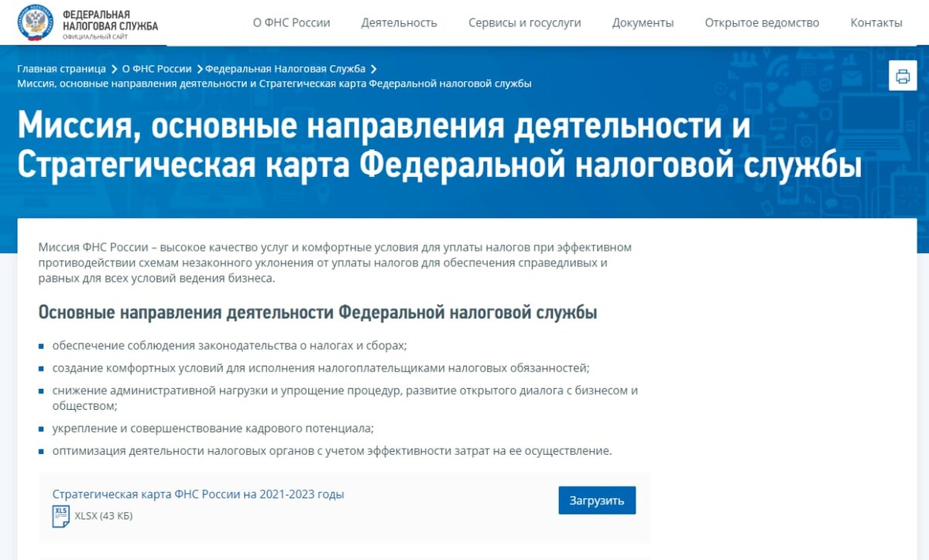The width and height of the screenshot is (929, 560).
Task: Click the «Федеральная налоговая служба» site title text
Action: click(110, 20)
